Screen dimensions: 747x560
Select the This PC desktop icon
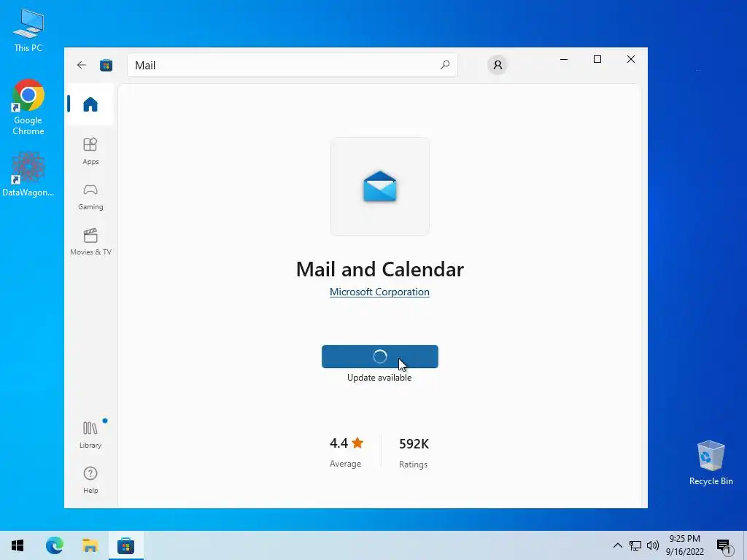click(x=28, y=31)
